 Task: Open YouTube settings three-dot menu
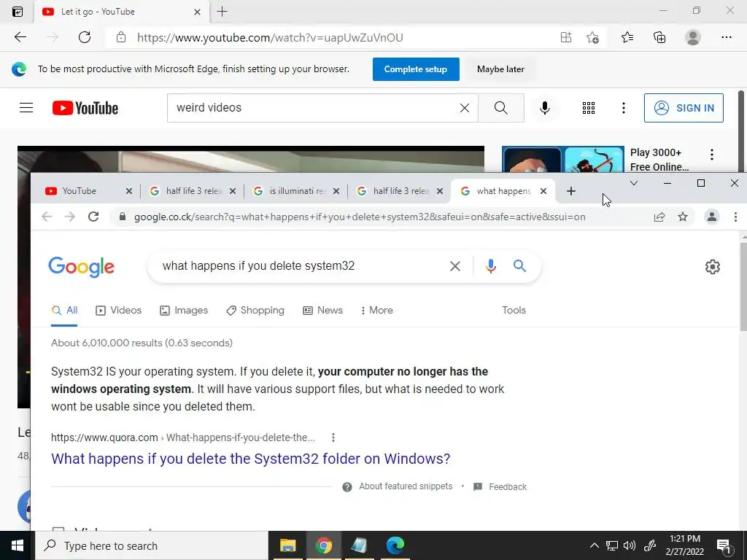tap(623, 108)
